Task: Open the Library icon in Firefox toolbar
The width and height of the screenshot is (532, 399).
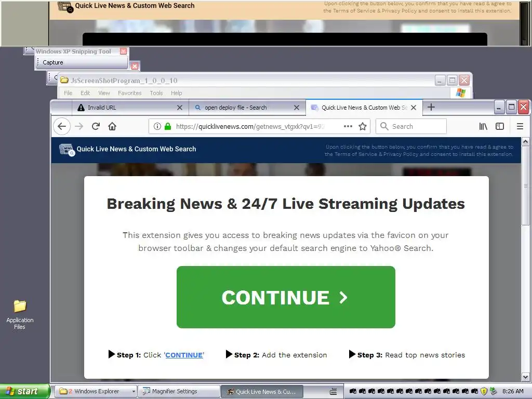Action: click(483, 126)
